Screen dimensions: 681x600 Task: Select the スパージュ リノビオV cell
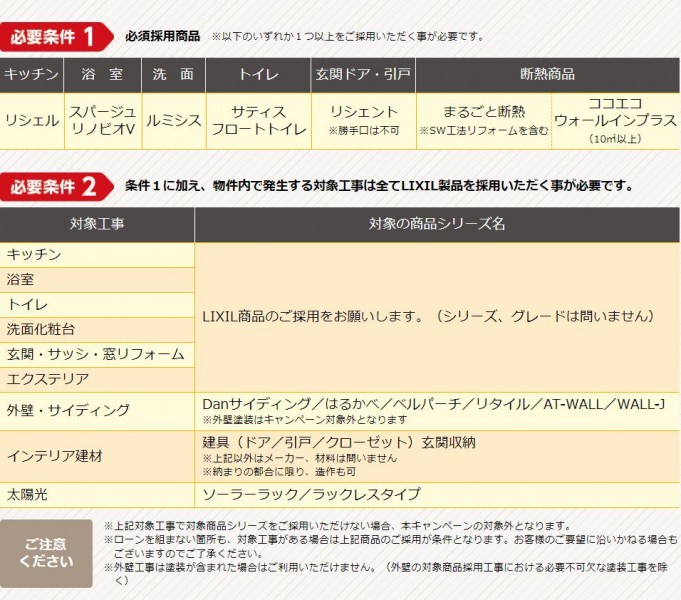(x=102, y=121)
